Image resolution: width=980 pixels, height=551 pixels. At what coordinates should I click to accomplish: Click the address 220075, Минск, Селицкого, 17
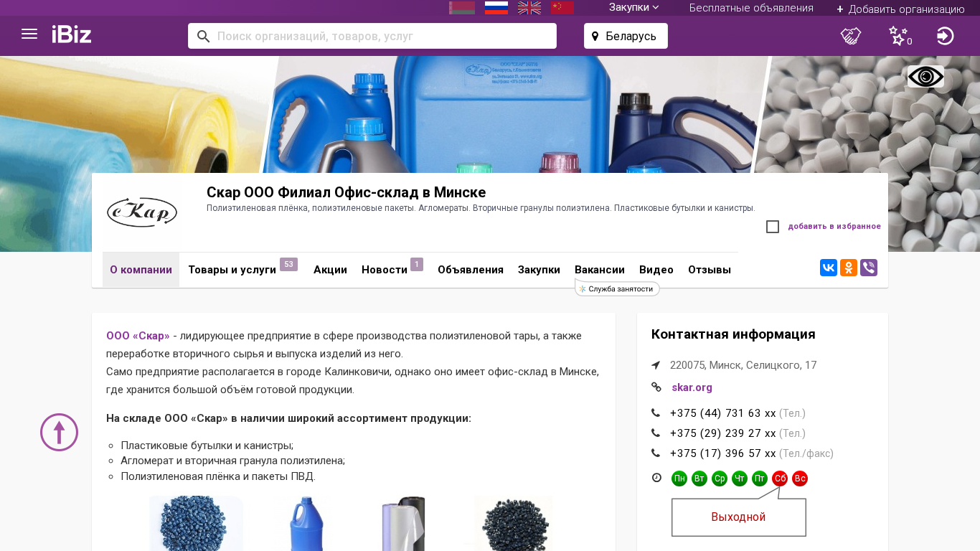point(743,365)
